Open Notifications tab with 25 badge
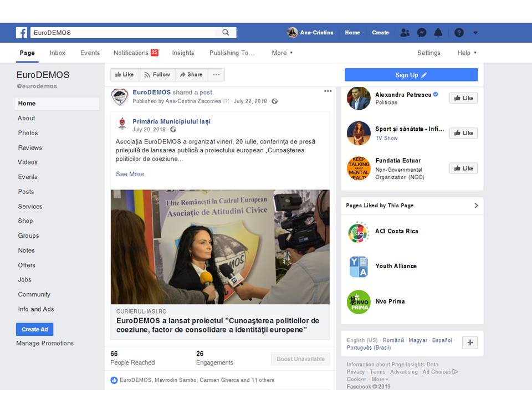Image resolution: width=532 pixels, height=399 pixels. (x=136, y=53)
